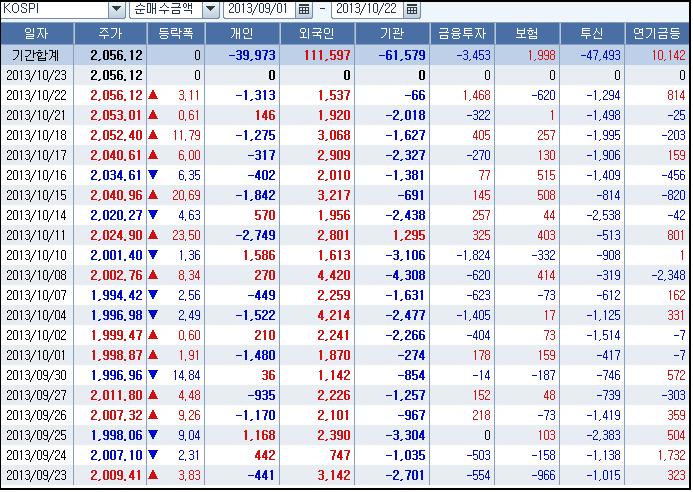The width and height of the screenshot is (693, 492).
Task: Click the 투신 total value -47,493
Action: [x=600, y=56]
